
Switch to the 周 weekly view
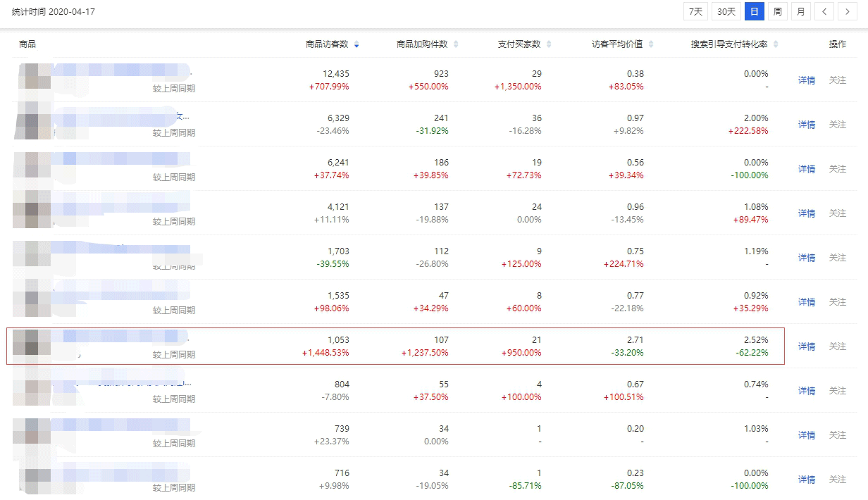pyautogui.click(x=777, y=11)
